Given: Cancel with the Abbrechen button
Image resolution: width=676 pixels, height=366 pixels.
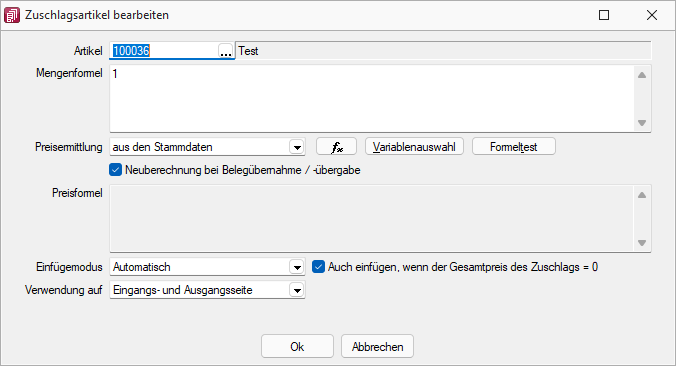Looking at the screenshot, I should pyautogui.click(x=377, y=346).
